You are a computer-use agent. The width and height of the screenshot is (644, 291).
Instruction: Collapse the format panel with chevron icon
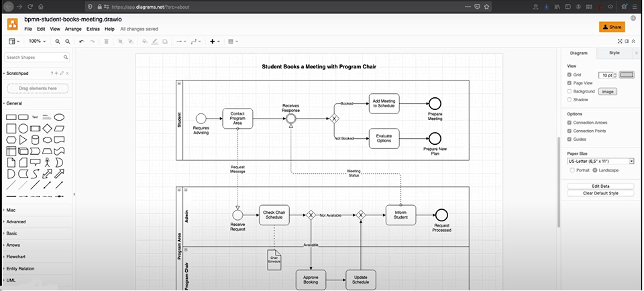pos(635,42)
